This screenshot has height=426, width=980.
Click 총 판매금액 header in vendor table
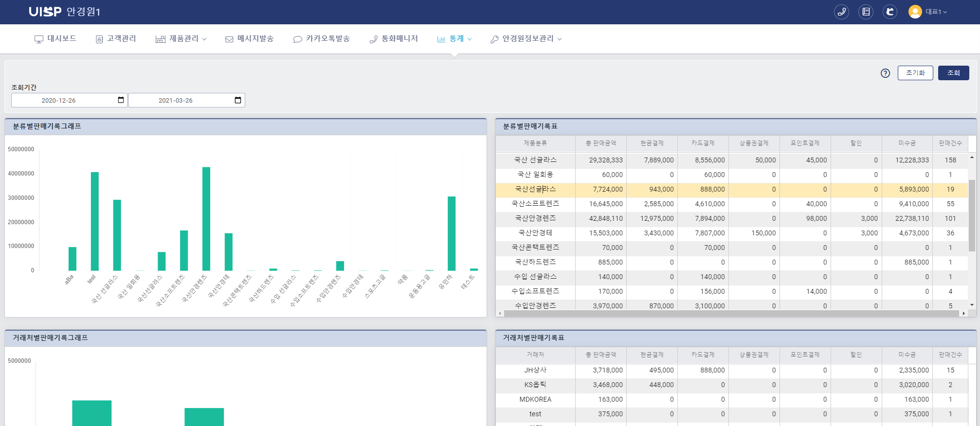click(x=601, y=355)
